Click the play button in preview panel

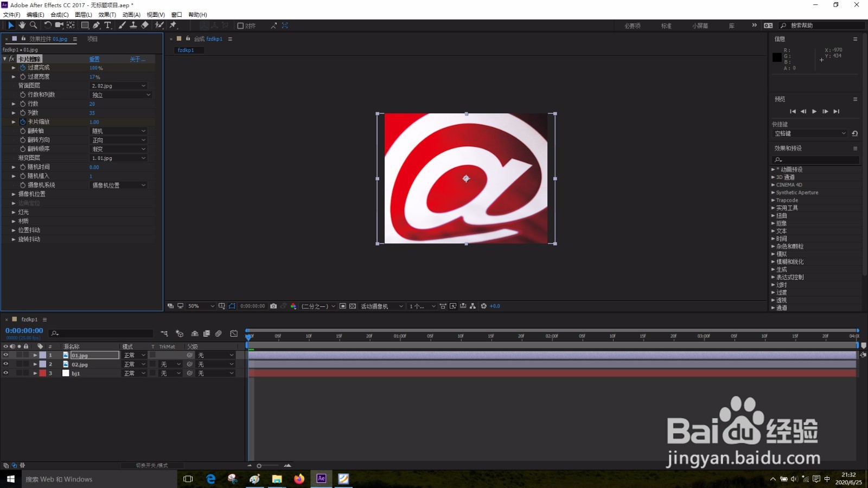click(x=814, y=112)
